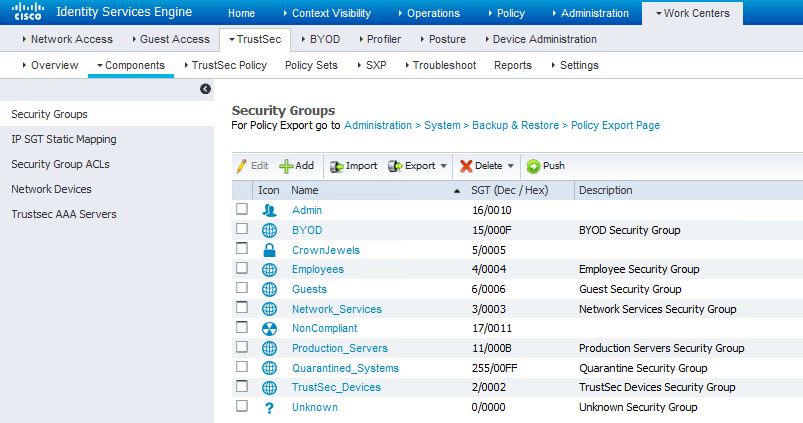
Task: Sort by SGT (Dec / Hex) column header
Action: click(x=510, y=191)
